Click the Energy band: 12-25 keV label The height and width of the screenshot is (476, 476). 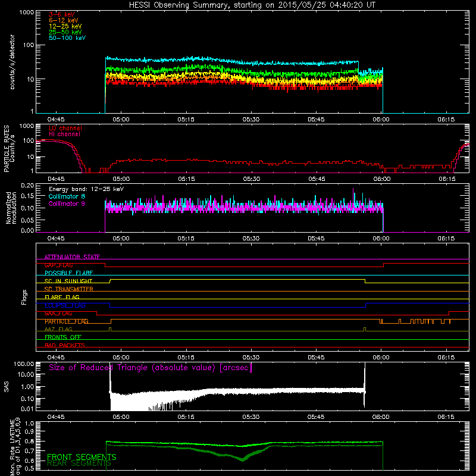pyautogui.click(x=86, y=189)
